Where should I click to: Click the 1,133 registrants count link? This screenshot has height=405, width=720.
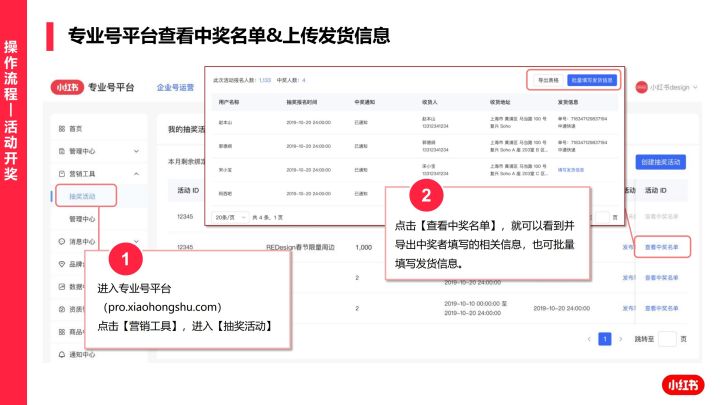pyautogui.click(x=265, y=80)
